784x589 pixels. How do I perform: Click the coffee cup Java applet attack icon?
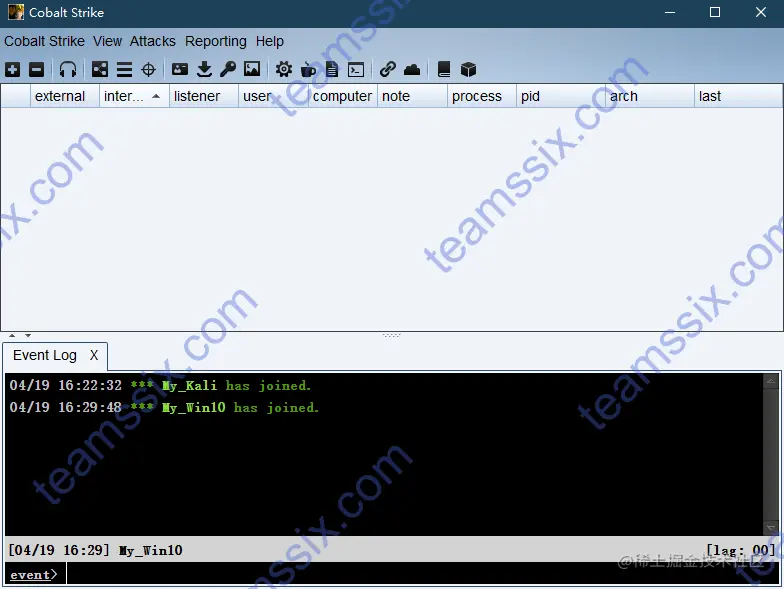pos(308,70)
